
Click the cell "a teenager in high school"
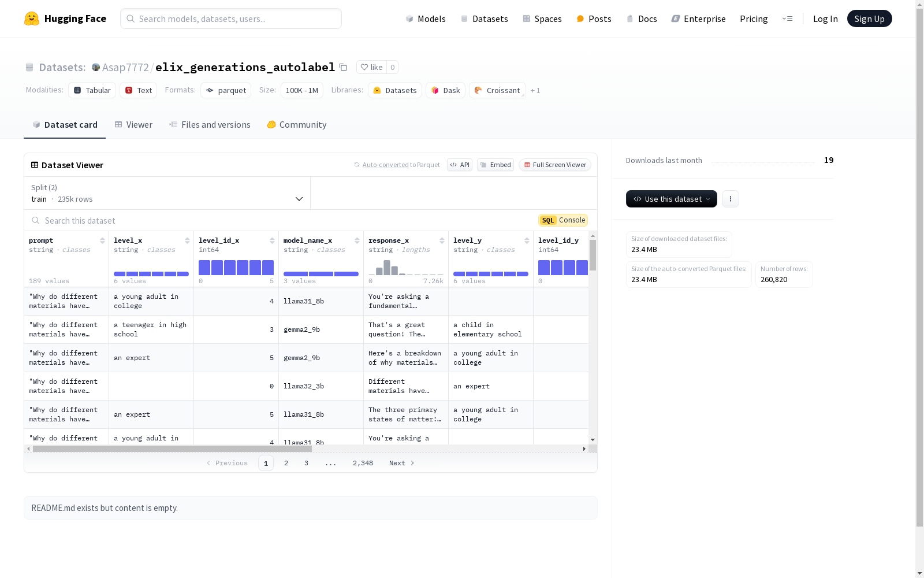tap(151, 329)
